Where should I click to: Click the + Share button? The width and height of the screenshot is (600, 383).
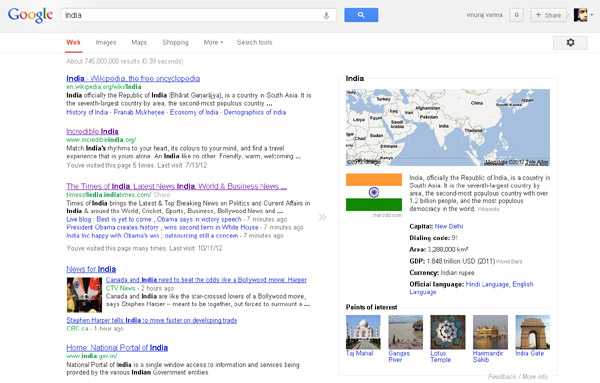tap(548, 15)
